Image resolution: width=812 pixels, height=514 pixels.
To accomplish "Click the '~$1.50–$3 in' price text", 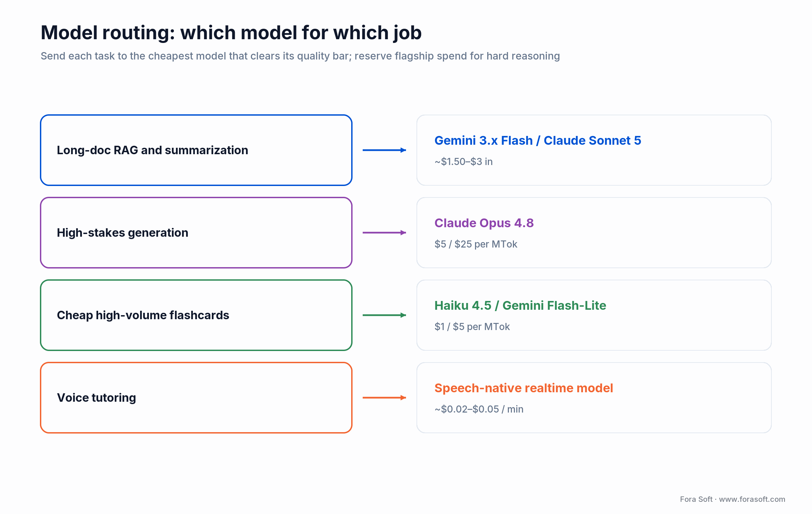I will [464, 162].
